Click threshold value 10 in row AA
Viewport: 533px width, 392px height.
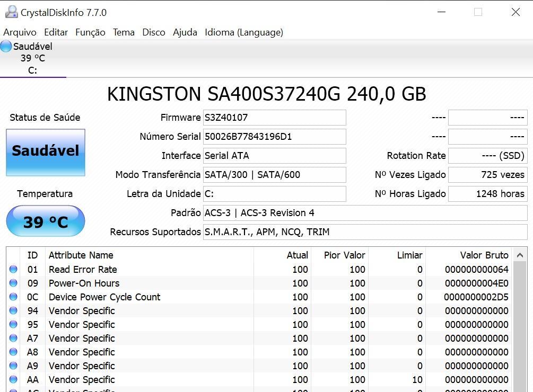[417, 379]
